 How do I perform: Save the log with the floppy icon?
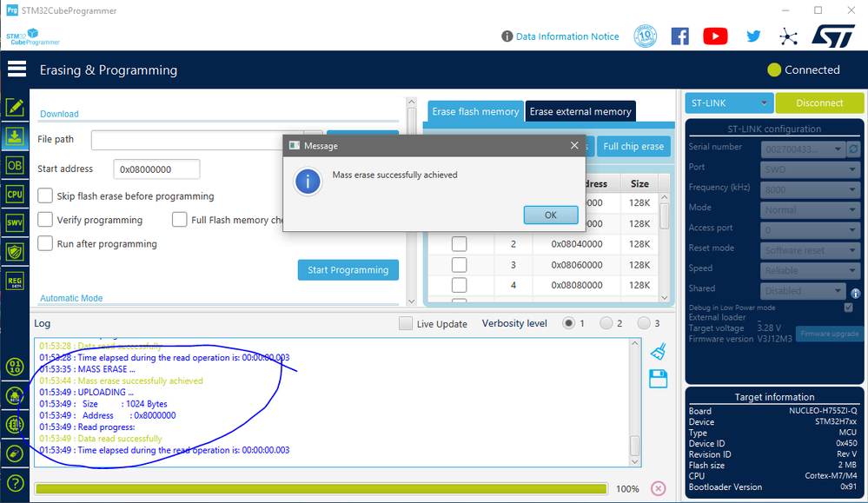tap(659, 379)
